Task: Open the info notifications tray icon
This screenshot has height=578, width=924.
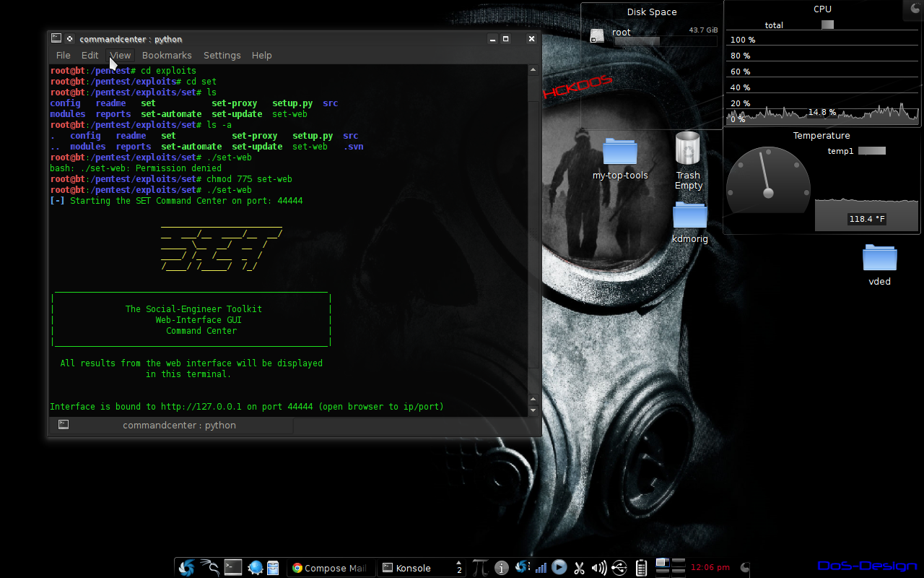Action: [502, 568]
